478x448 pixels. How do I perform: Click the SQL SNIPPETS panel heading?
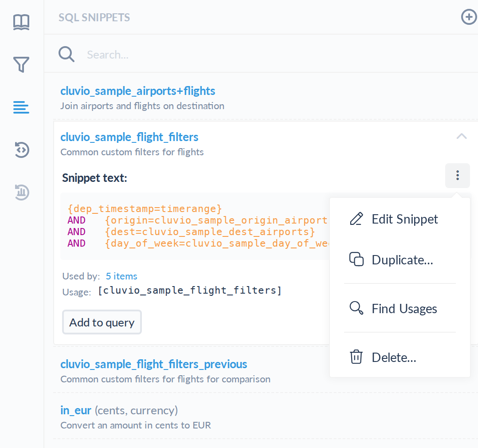pyautogui.click(x=94, y=17)
